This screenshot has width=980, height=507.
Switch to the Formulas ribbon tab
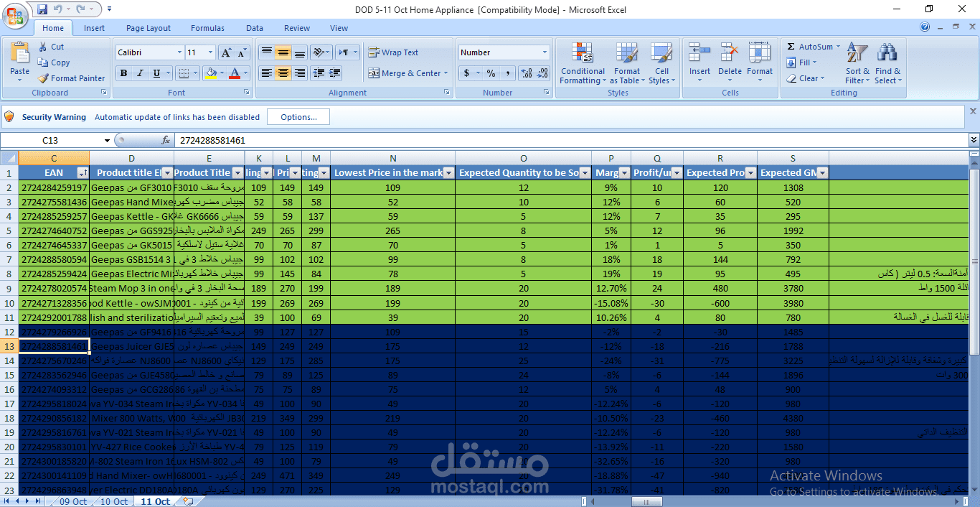tap(207, 28)
